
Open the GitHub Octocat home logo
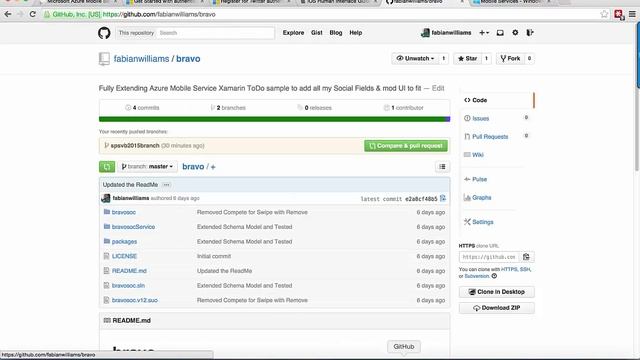(x=104, y=33)
